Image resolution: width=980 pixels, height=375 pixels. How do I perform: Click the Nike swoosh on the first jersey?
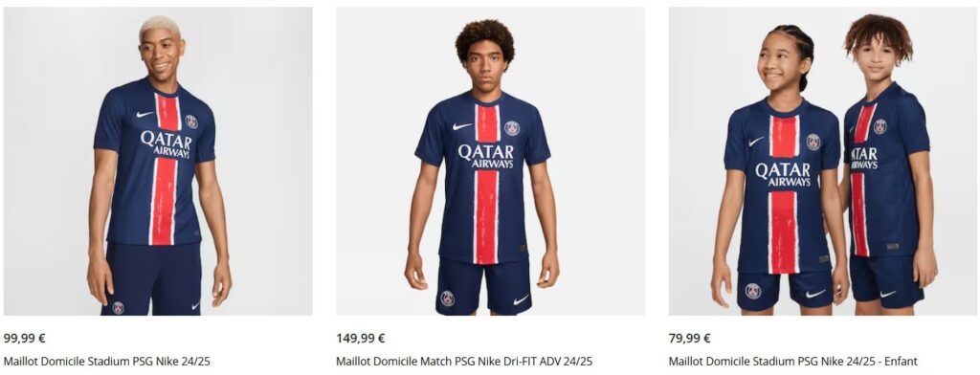pos(145,115)
